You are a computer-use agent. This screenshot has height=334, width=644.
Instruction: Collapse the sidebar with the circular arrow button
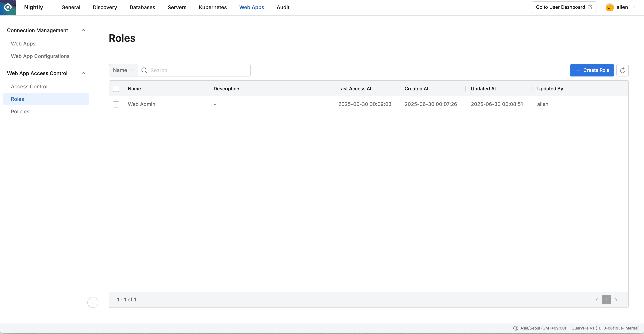click(93, 302)
